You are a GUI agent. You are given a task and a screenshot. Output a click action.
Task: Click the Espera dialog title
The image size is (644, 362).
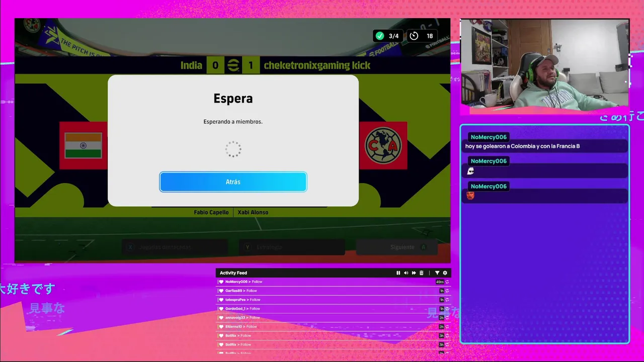pos(233,99)
